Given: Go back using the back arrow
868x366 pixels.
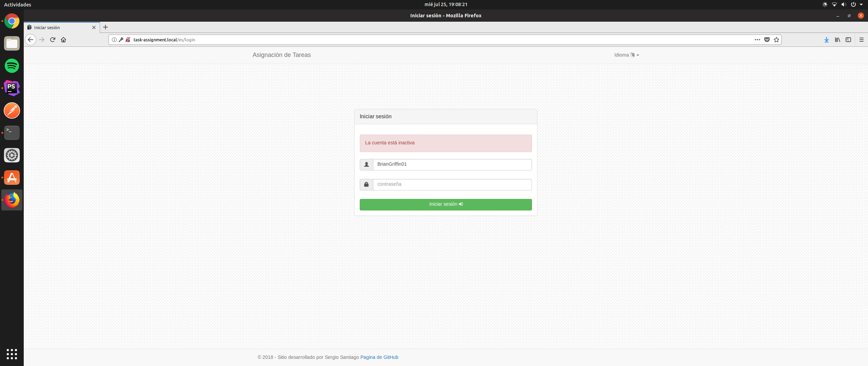Looking at the screenshot, I should pos(31,40).
